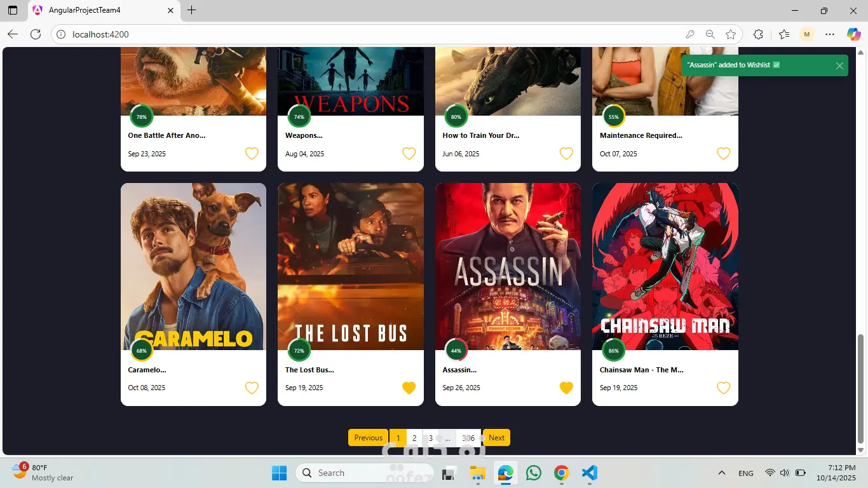Open the browser profile menu
Viewport: 868px width, 488px height.
click(x=807, y=34)
